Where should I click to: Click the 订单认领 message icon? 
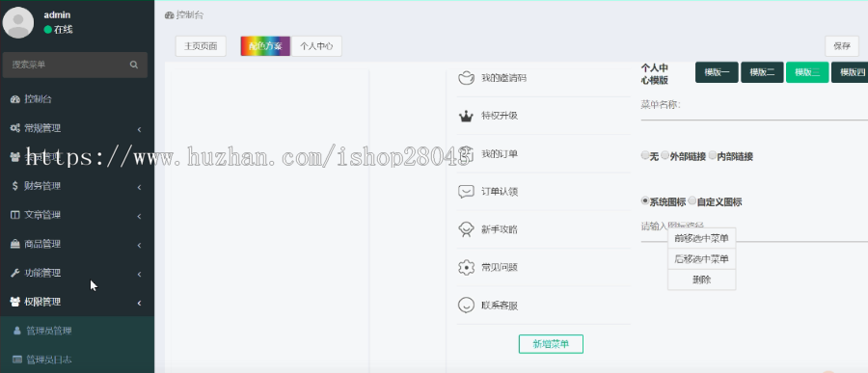pyautogui.click(x=466, y=192)
